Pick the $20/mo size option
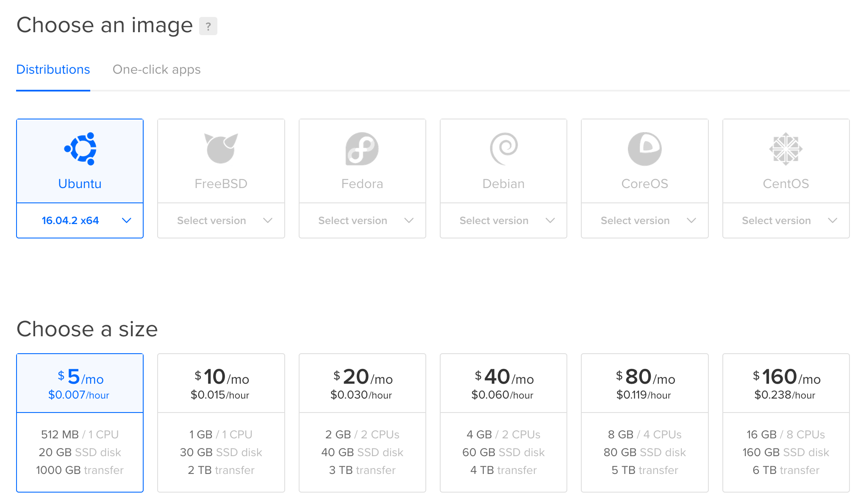This screenshot has width=866, height=504. 362,422
